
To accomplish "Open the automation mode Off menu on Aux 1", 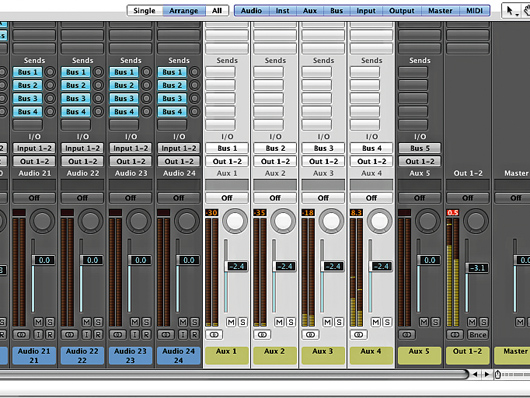I will 227,198.
